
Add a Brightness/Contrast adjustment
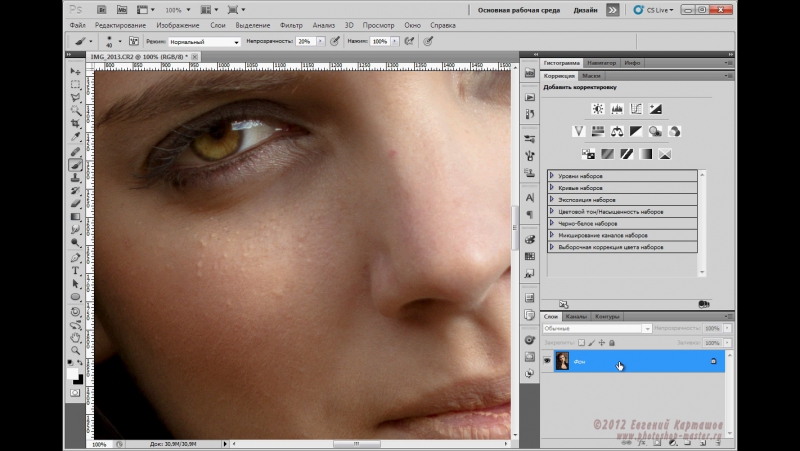pos(597,108)
